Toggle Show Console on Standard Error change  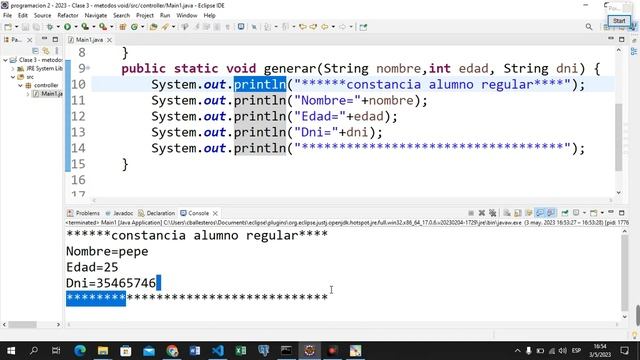(551, 213)
